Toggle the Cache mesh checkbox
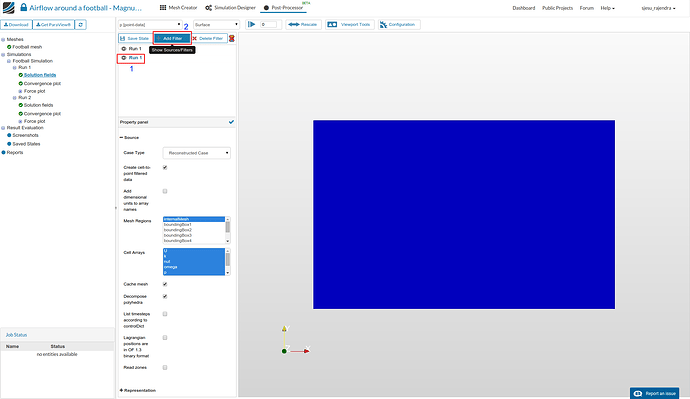690x399 pixels. click(x=165, y=284)
